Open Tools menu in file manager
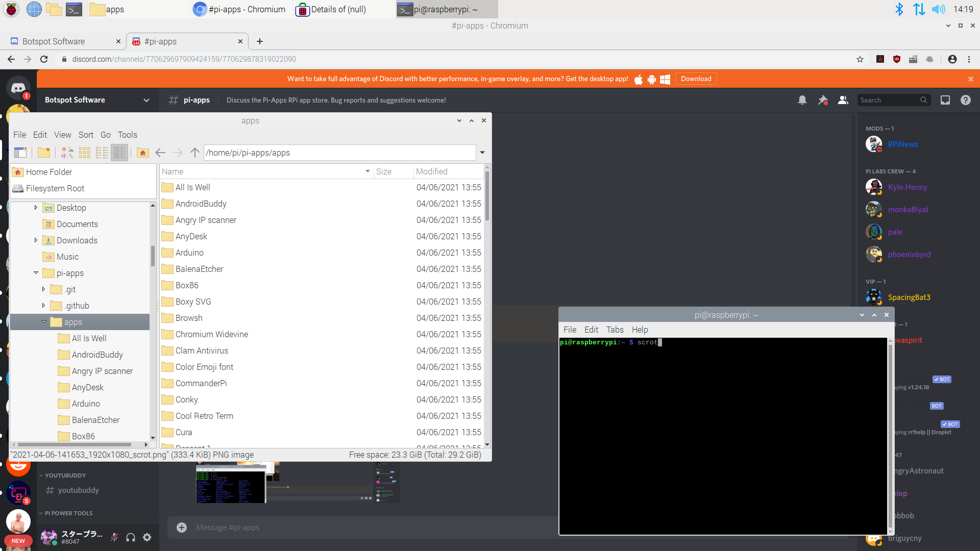The image size is (980, 551). pyautogui.click(x=128, y=135)
